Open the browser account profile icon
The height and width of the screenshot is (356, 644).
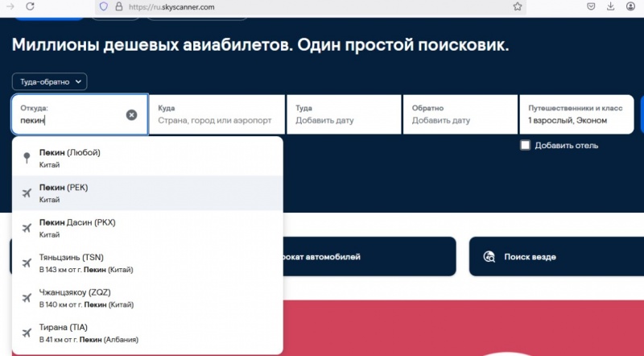click(630, 6)
